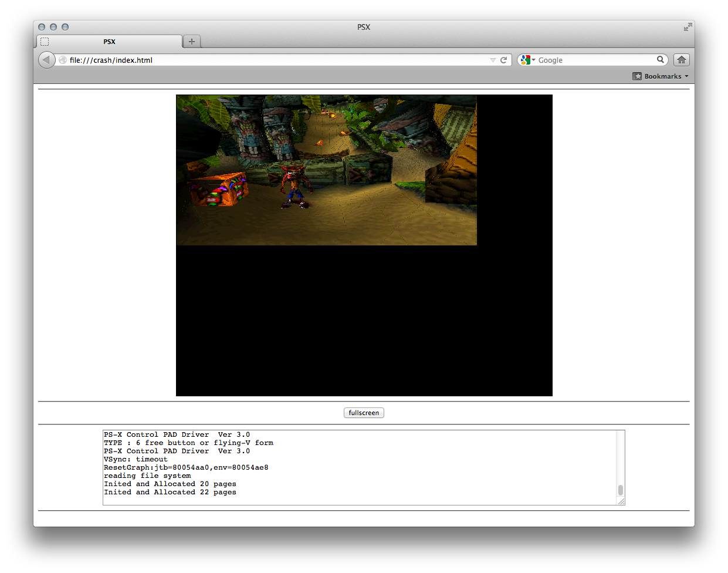728x573 pixels.
Task: Click the 'TYPE : 6 free button' log line
Action: pos(188,443)
